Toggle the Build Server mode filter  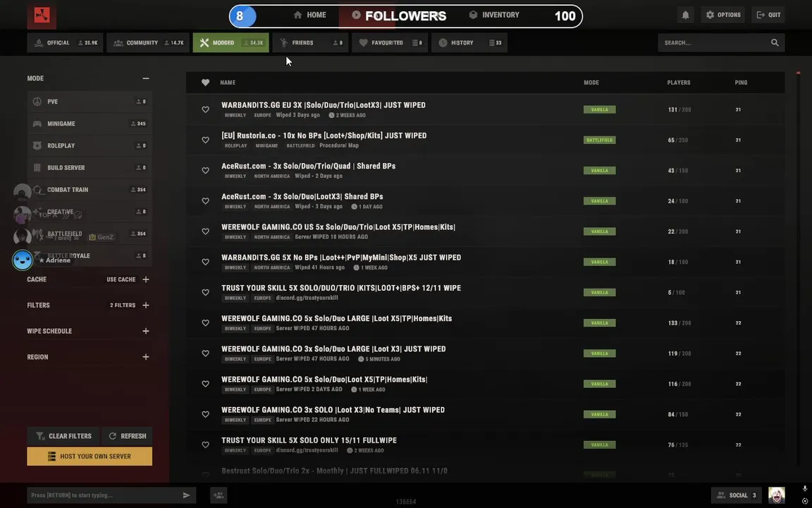[90, 167]
